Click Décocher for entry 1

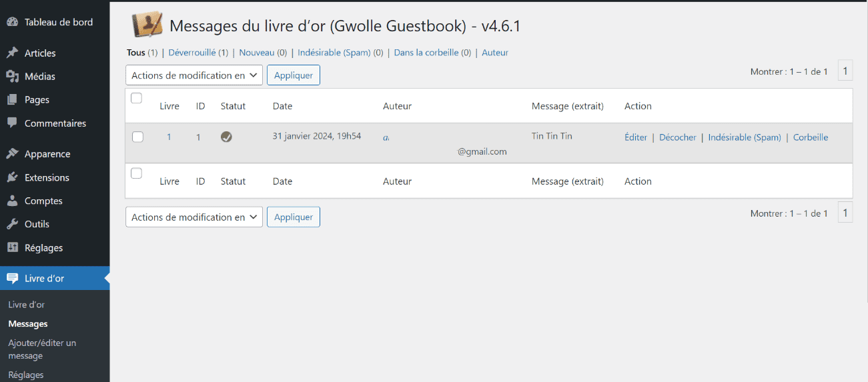[x=678, y=137]
